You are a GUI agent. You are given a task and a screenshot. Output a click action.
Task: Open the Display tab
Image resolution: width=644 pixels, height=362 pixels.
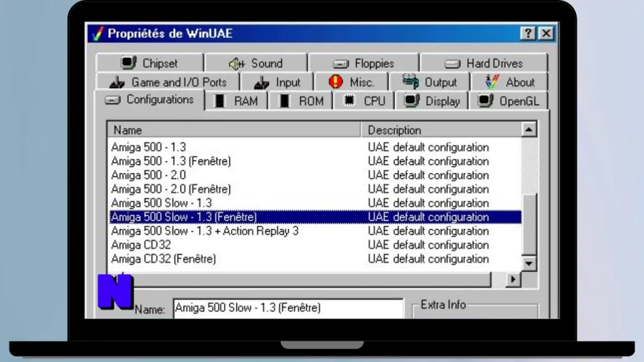point(431,101)
